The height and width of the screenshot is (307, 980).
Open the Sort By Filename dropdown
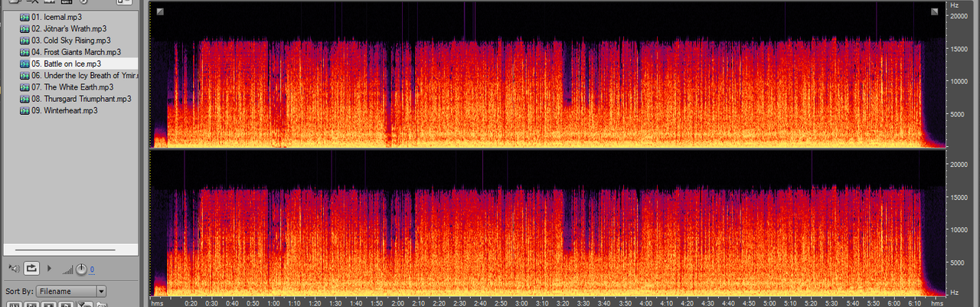click(70, 292)
